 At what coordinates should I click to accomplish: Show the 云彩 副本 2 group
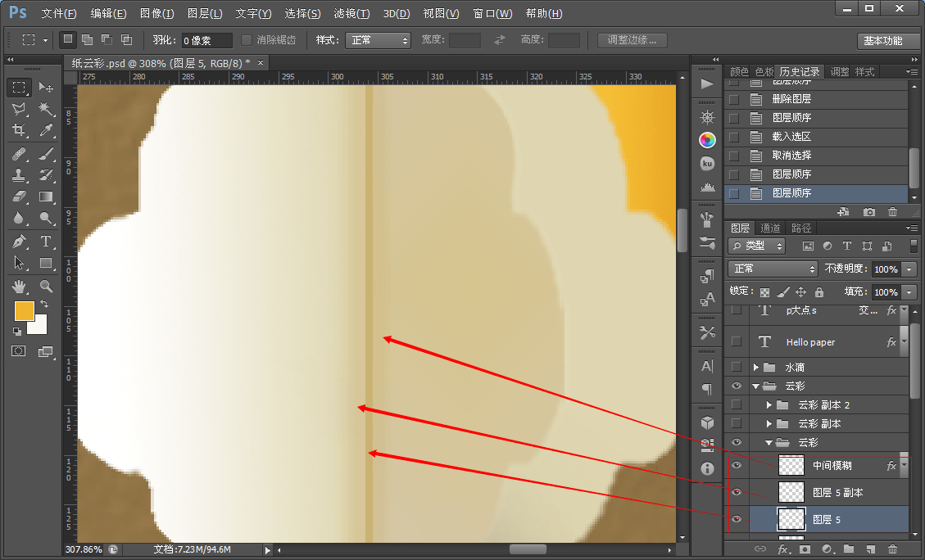click(x=737, y=404)
